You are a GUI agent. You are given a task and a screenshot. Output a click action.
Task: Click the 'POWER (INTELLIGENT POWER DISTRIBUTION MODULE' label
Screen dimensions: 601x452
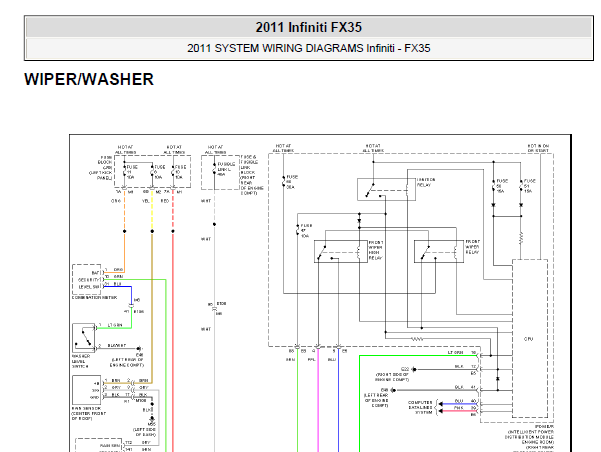(529, 432)
